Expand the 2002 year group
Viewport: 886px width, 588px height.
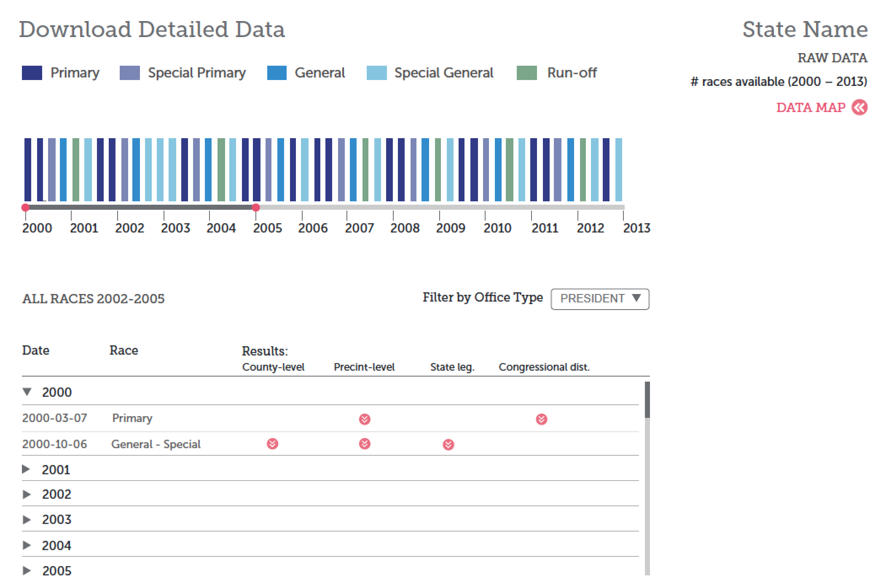tap(26, 494)
